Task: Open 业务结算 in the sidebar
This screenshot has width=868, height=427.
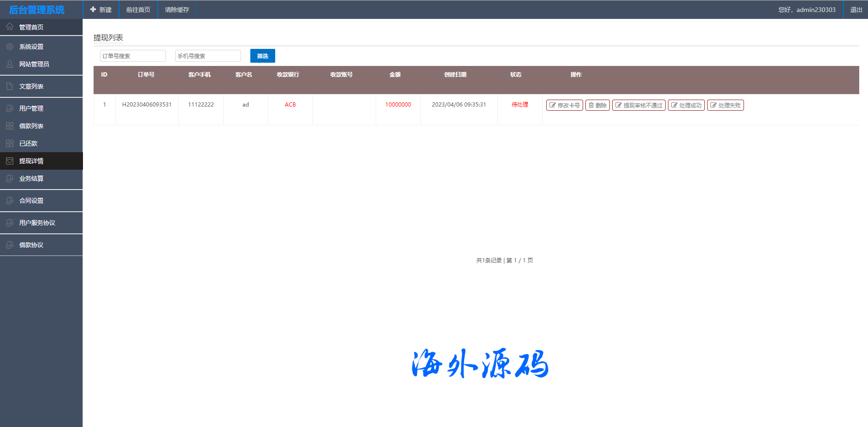Action: tap(31, 178)
